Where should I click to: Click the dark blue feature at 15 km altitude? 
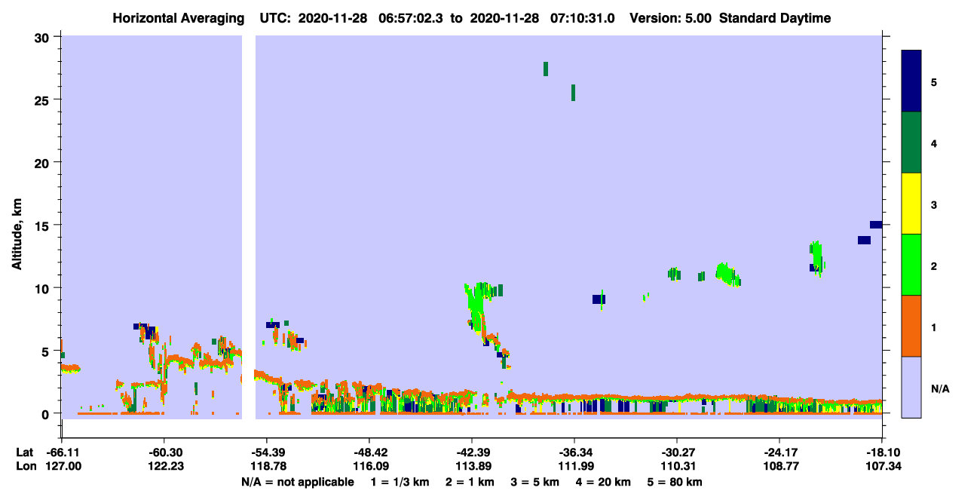click(x=876, y=225)
